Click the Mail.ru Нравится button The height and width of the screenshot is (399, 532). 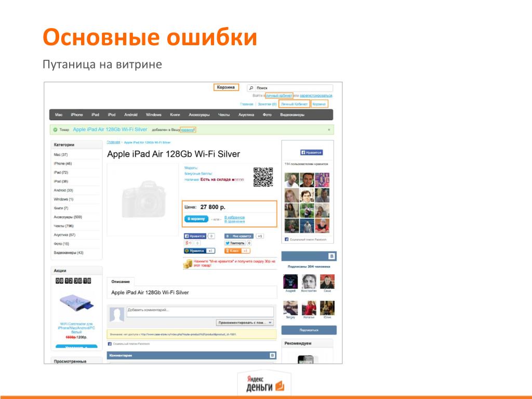(x=199, y=251)
